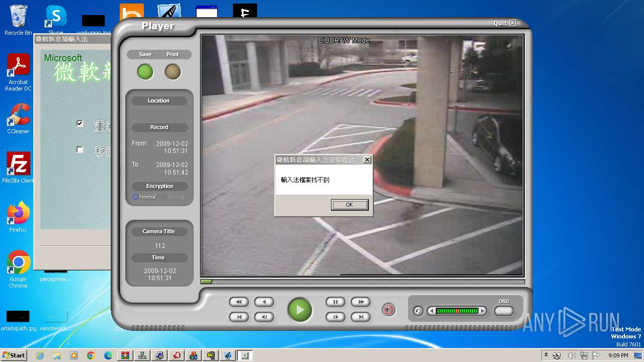Open File Explorer from the taskbar
Image resolution: width=644 pixels, height=362 pixels.
(x=57, y=355)
